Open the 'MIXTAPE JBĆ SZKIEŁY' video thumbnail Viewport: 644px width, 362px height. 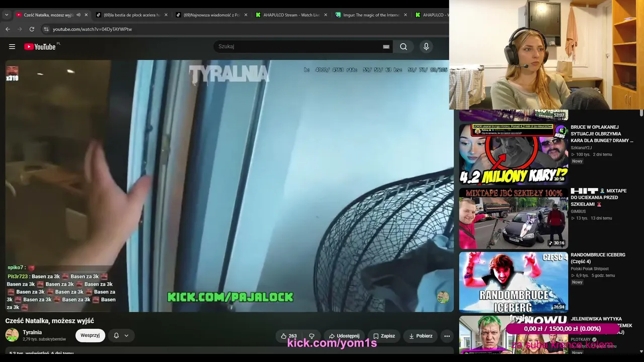(513, 218)
